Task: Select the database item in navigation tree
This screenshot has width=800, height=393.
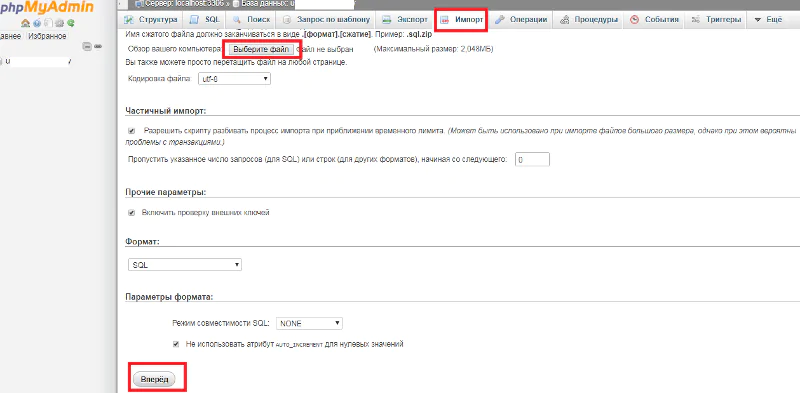Action: (x=37, y=61)
